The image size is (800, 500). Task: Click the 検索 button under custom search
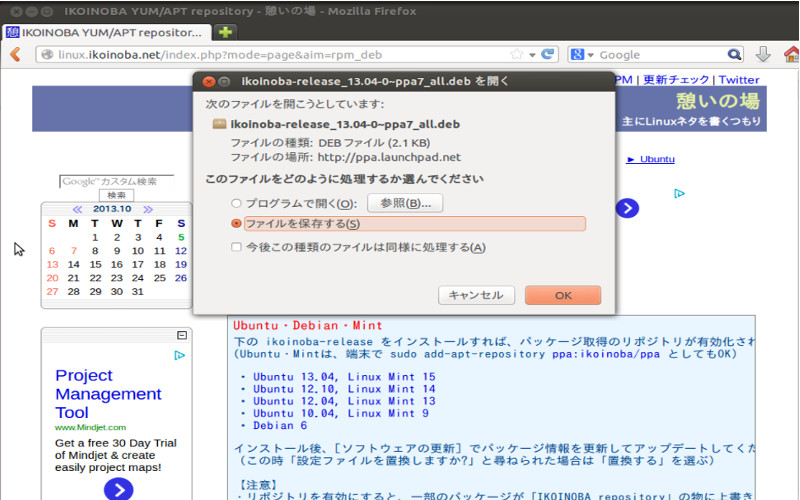pyautogui.click(x=116, y=195)
